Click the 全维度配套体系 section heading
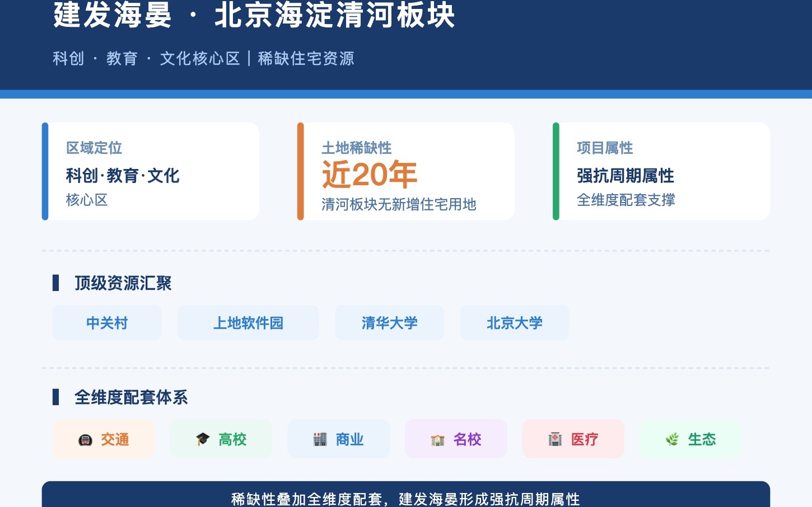812x507 pixels. (x=131, y=397)
